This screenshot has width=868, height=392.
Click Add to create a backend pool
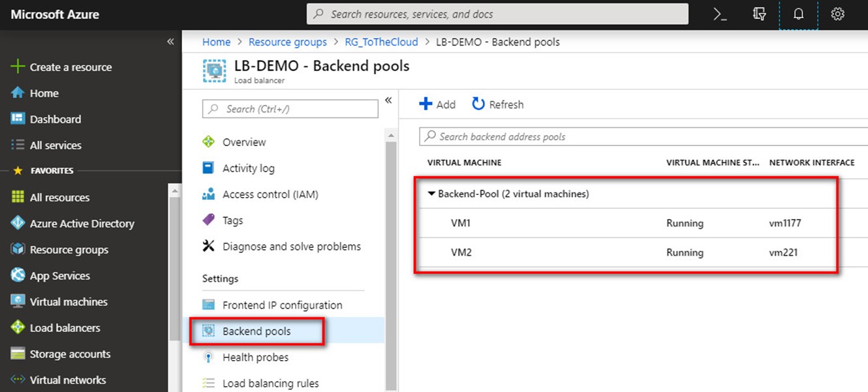point(437,104)
